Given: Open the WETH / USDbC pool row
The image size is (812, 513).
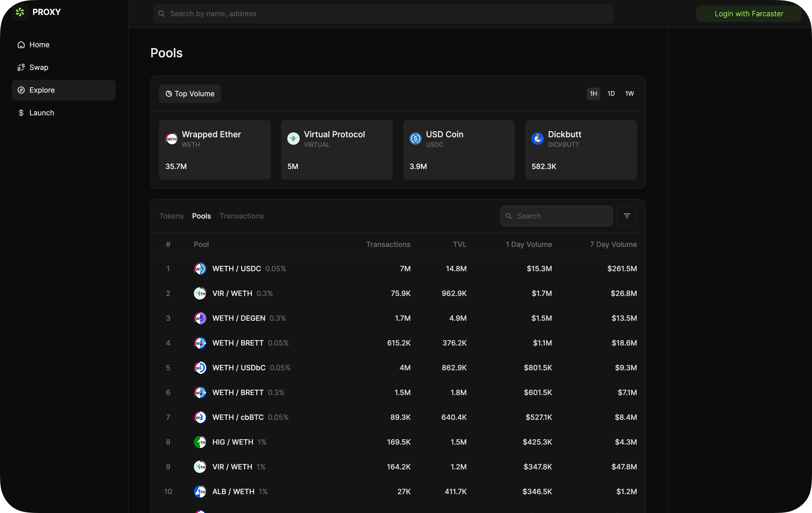Looking at the screenshot, I should coord(398,368).
